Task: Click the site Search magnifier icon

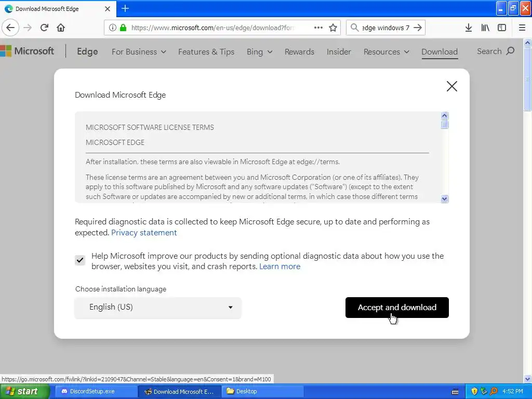Action: click(x=510, y=51)
